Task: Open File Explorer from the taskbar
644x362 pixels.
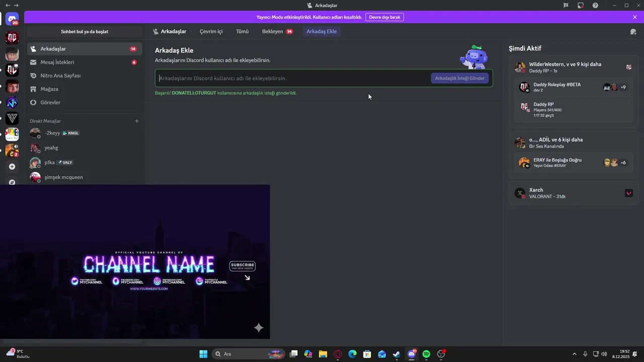Action: (323, 354)
